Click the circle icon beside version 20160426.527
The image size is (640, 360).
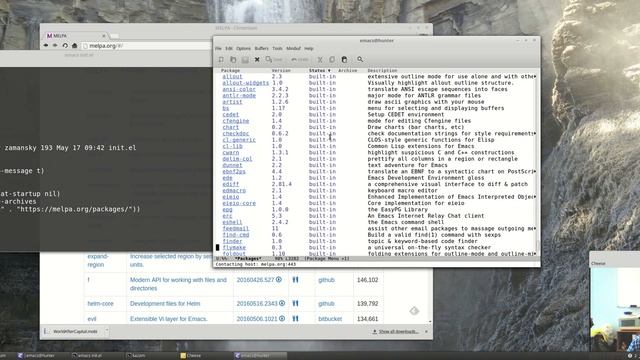[x=279, y=280]
